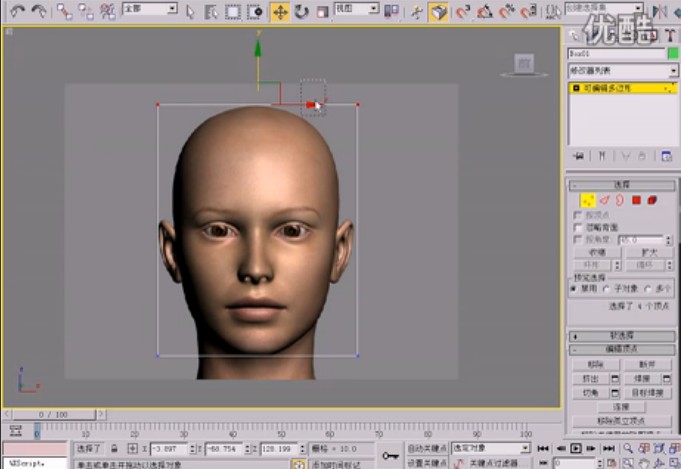This screenshot has height=469, width=681.
Task: Choose Polygon sub-object level icon
Action: (636, 200)
